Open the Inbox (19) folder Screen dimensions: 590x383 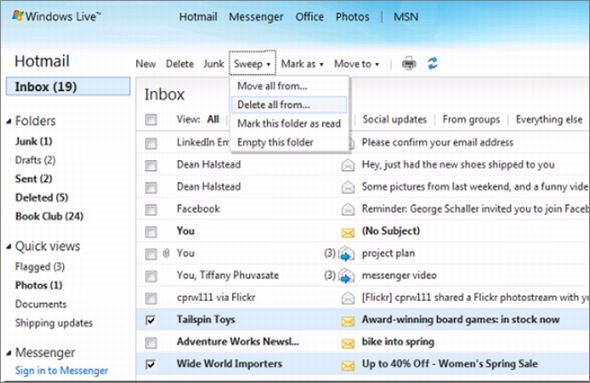68,87
